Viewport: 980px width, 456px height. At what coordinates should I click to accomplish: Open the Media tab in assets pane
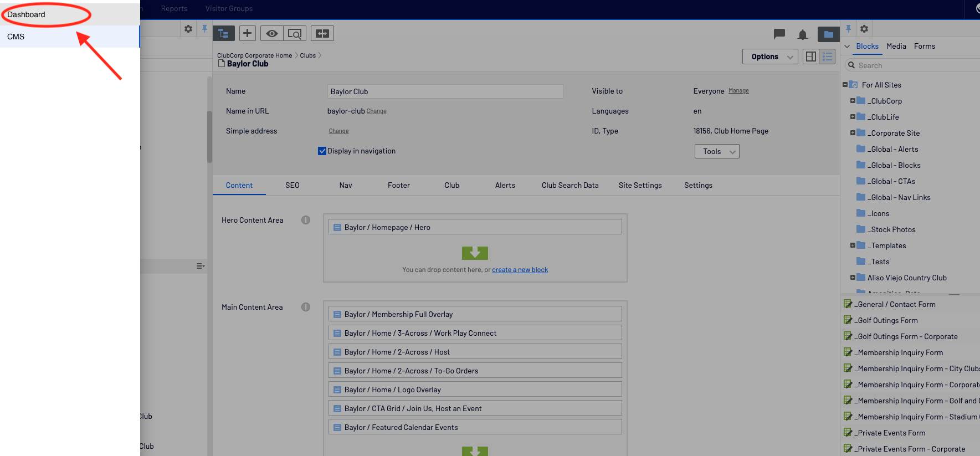pos(896,46)
